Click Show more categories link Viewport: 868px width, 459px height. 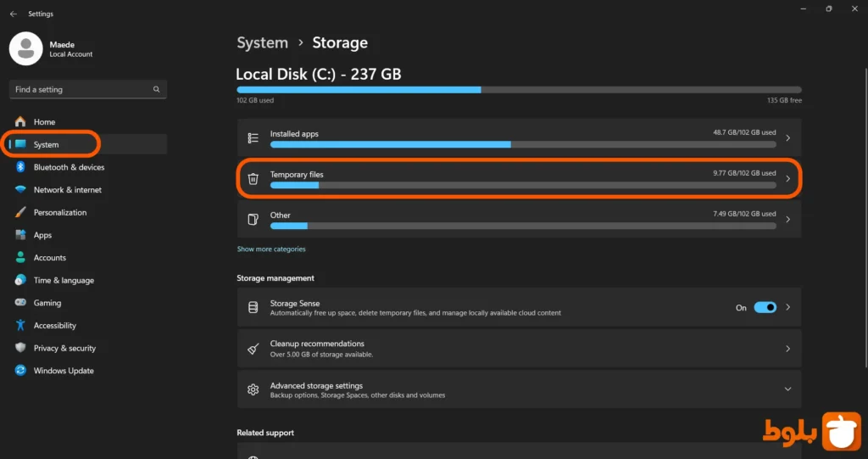pyautogui.click(x=271, y=249)
